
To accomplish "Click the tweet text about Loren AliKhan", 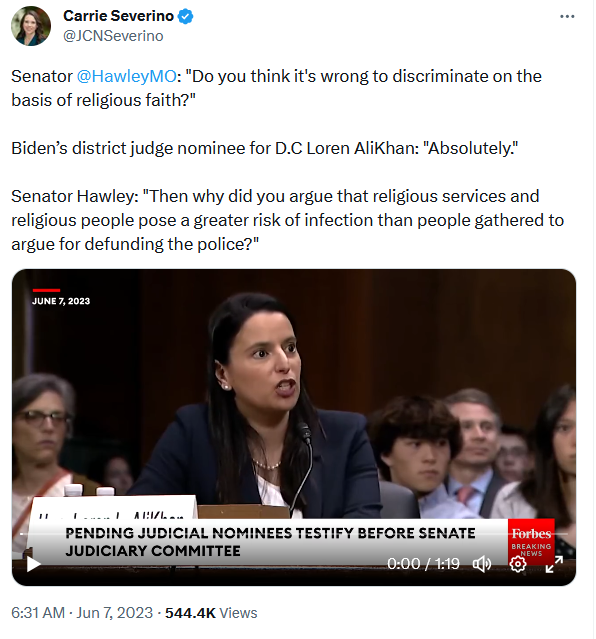I will 265,148.
